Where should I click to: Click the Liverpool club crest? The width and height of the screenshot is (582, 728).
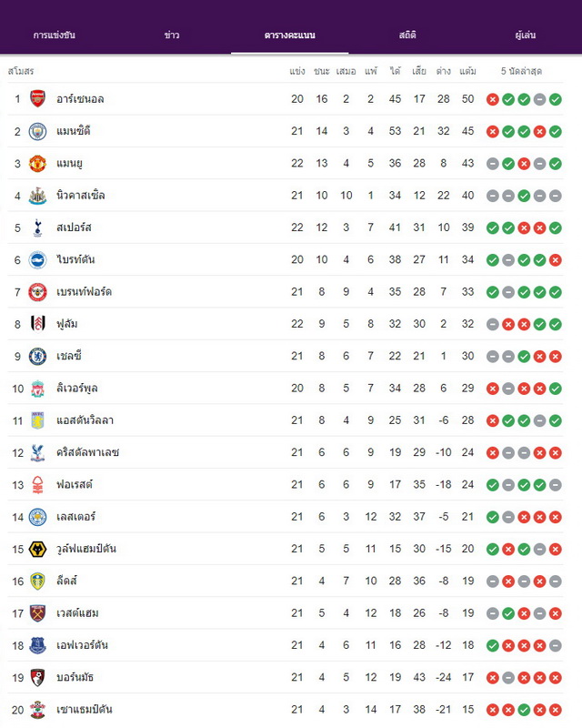(x=37, y=389)
